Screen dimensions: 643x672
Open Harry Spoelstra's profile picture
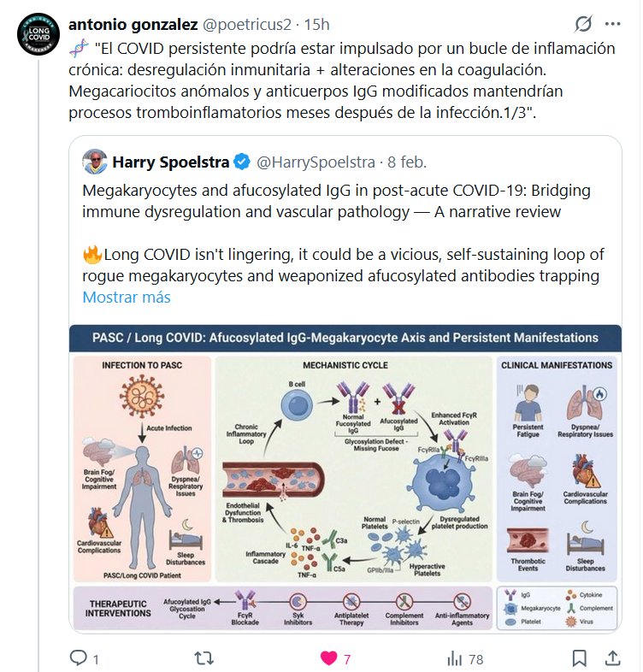(x=94, y=162)
